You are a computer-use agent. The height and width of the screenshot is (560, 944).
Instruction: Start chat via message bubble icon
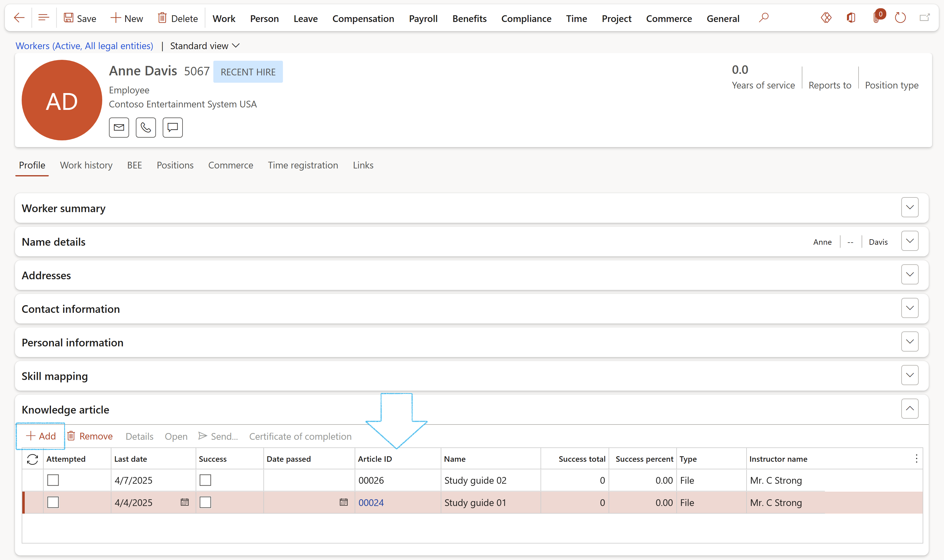point(172,128)
